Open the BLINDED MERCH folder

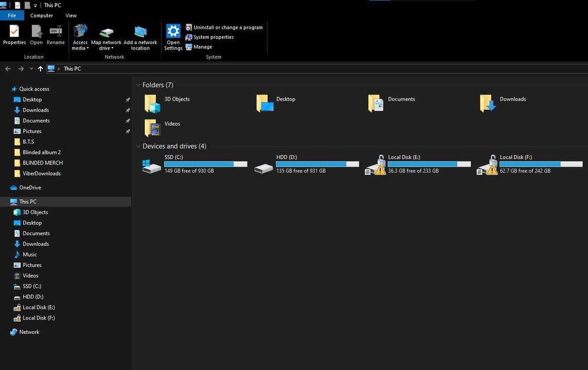click(x=42, y=162)
